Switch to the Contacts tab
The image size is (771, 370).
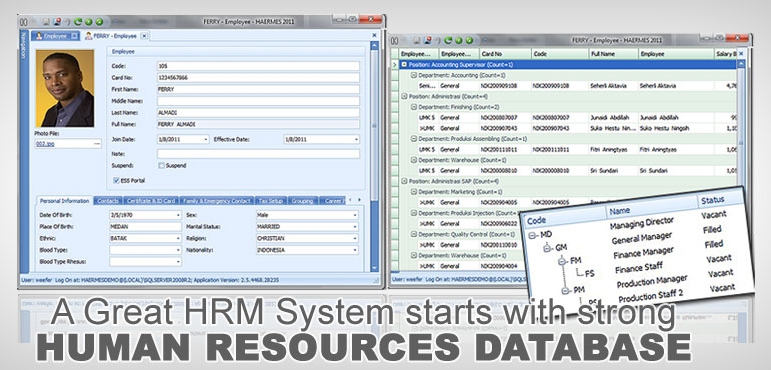(x=108, y=201)
